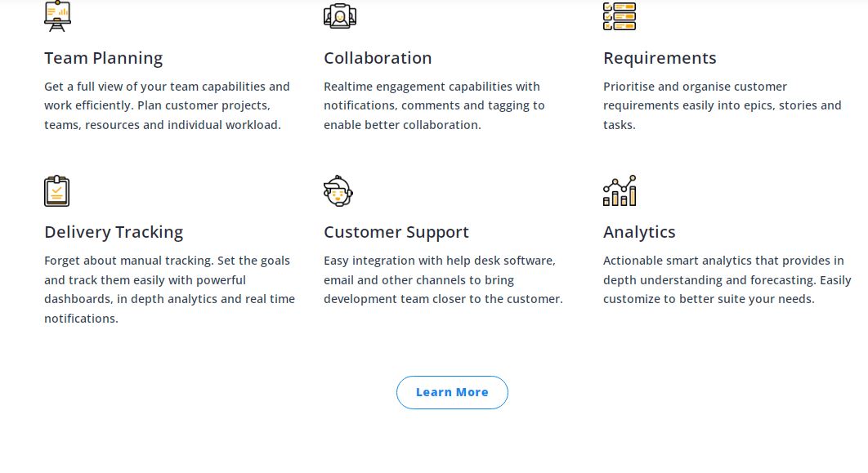This screenshot has width=868, height=473.
Task: Select the Collaboration heading
Action: click(378, 58)
